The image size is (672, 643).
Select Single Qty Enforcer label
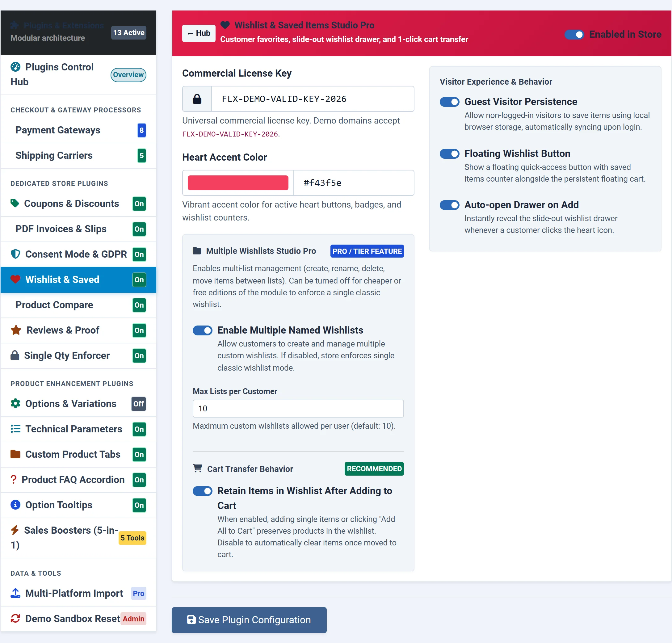[67, 355]
